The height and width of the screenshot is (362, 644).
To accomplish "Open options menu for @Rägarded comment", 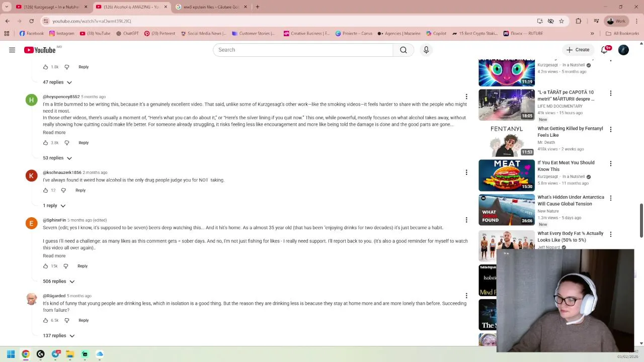I will coord(466,296).
